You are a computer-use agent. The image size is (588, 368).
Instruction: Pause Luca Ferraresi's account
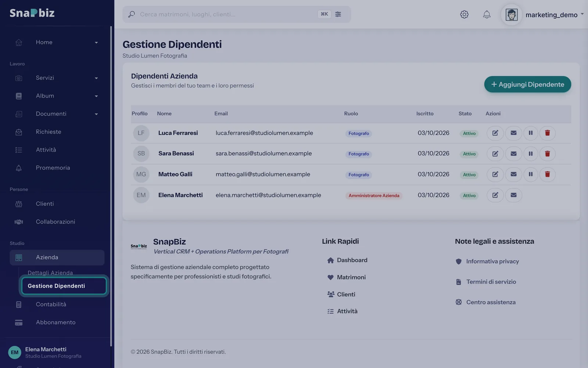point(531,133)
